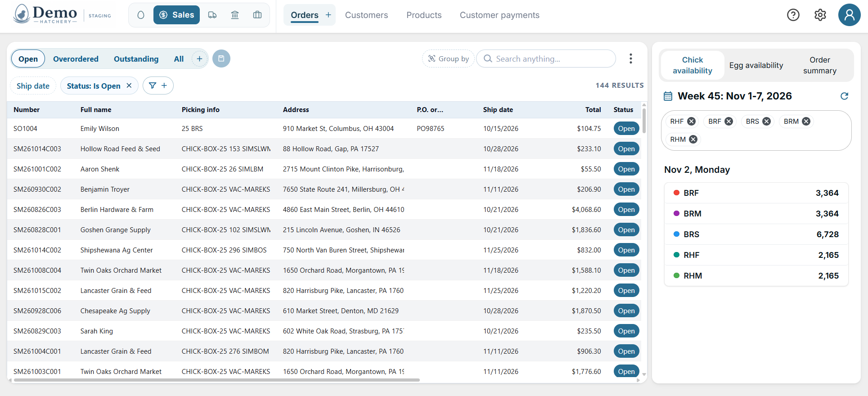868x396 pixels.
Task: Add a new saved view tab
Action: click(x=199, y=58)
